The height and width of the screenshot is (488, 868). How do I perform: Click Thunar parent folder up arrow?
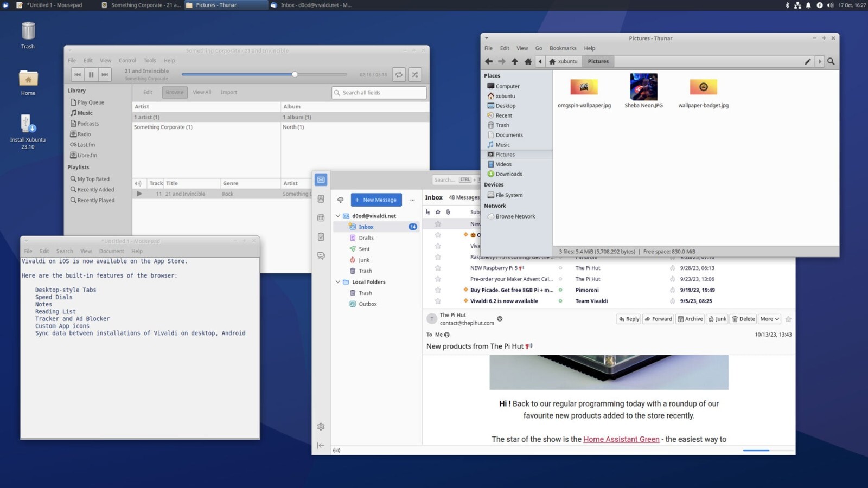(515, 61)
